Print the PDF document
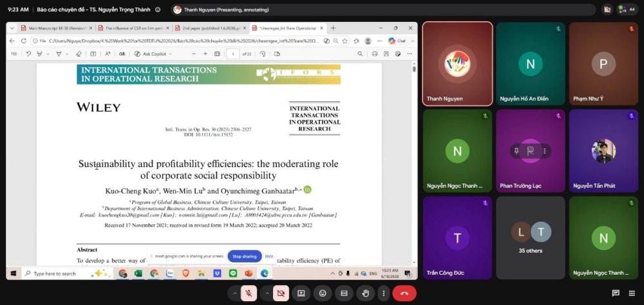This screenshot has height=305, width=644. [375, 54]
